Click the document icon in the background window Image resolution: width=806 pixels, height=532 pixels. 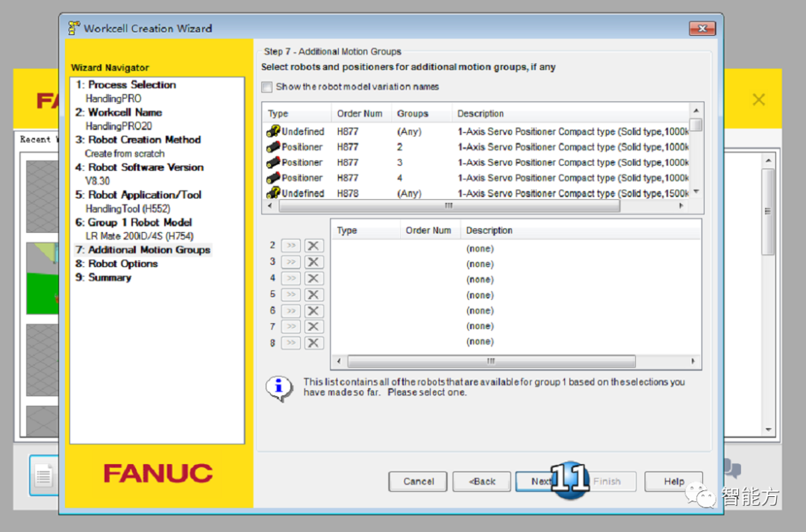click(x=44, y=475)
